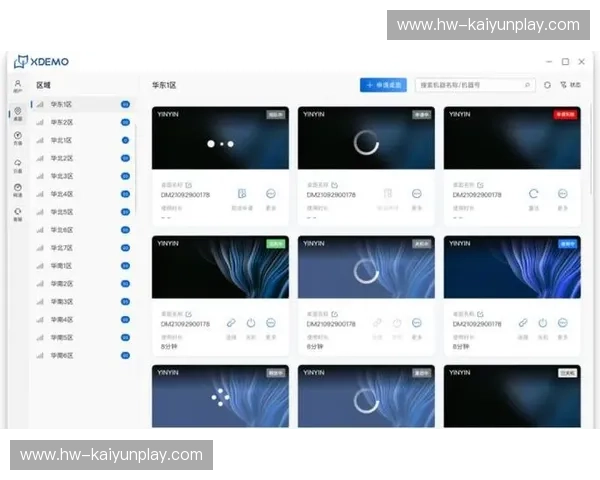Open the cloud icon sidebar section
600x480 pixels.
pyautogui.click(x=18, y=166)
